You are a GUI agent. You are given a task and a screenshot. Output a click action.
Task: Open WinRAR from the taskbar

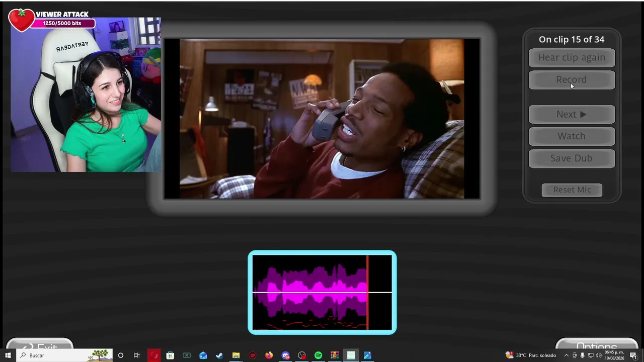click(x=335, y=355)
